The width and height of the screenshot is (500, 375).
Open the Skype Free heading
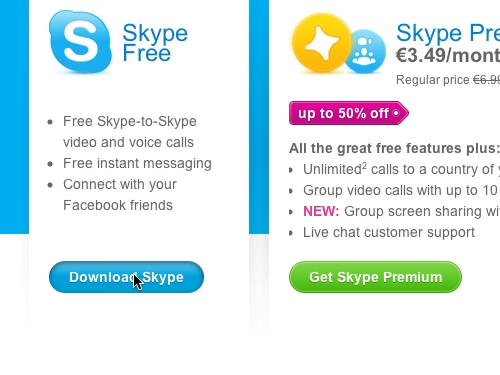point(155,42)
